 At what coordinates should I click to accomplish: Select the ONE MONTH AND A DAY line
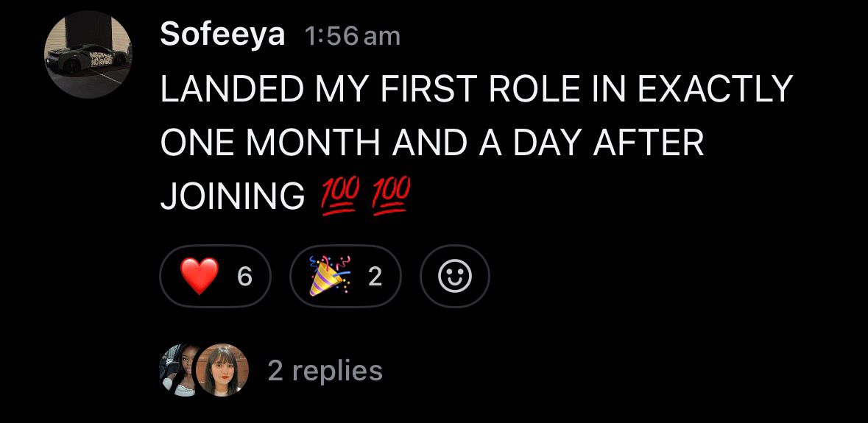click(432, 142)
